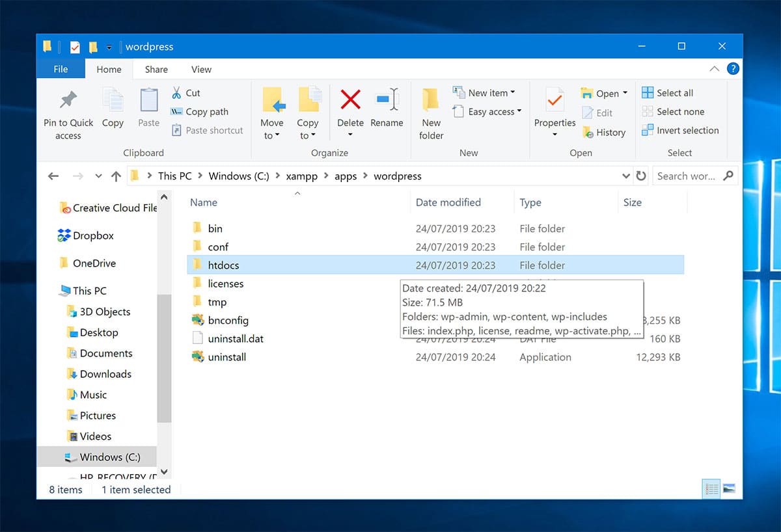Open the Delete options dropdown arrow
This screenshot has width=781, height=532.
351,135
